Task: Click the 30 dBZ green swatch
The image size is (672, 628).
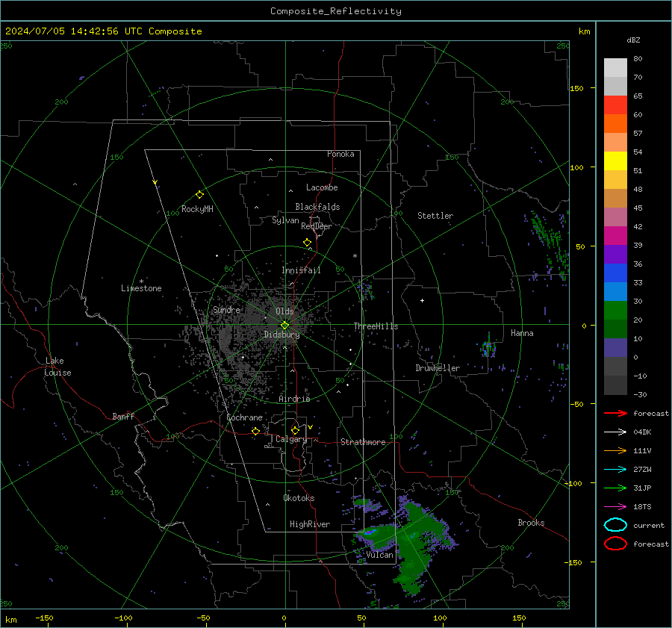Action: 615,310
